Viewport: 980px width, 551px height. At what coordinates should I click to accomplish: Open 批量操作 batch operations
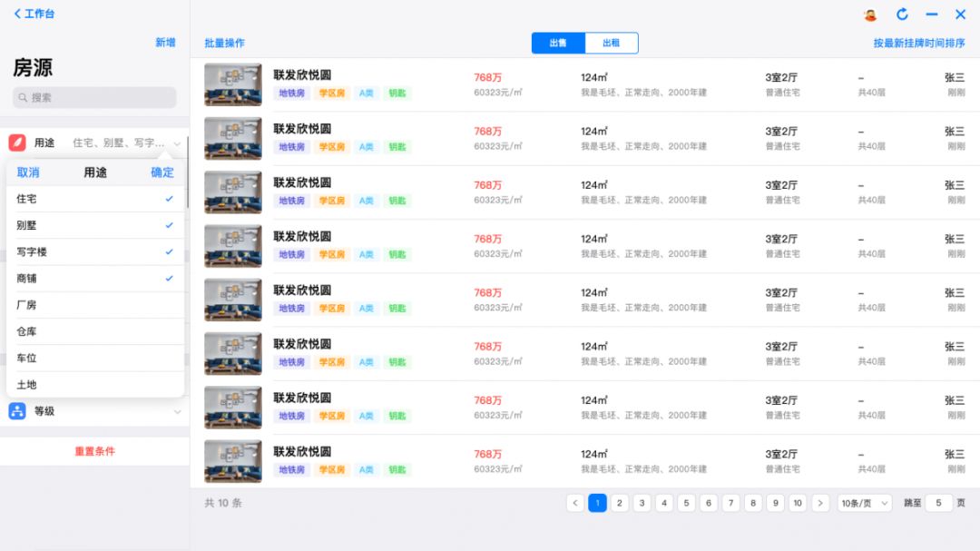224,44
